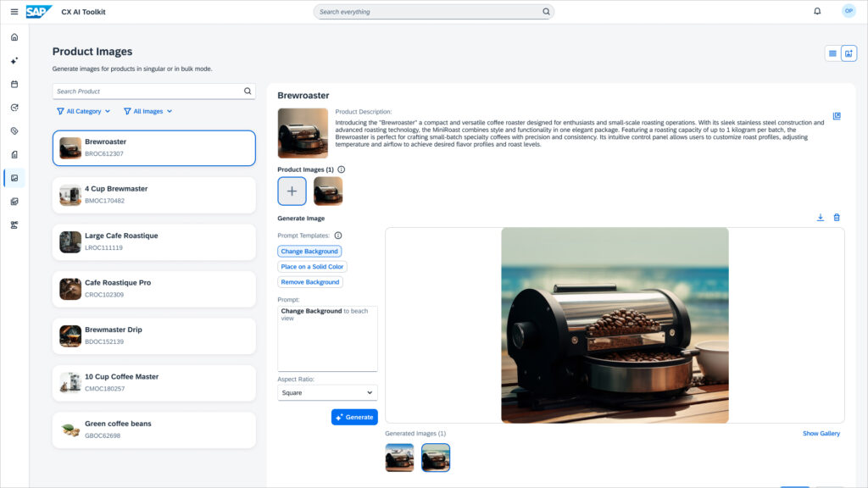Click the notifications bell icon
The image size is (868, 488).
click(817, 12)
